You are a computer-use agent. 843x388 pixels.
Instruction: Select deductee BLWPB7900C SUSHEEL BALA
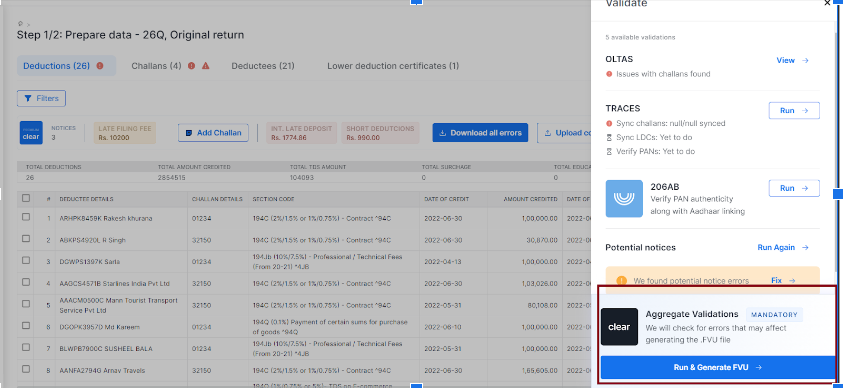[106, 348]
